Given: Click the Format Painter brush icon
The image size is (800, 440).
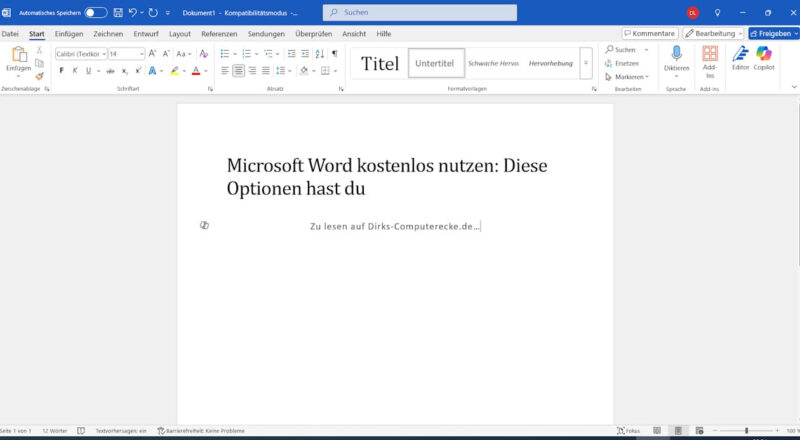Looking at the screenshot, I should point(39,76).
